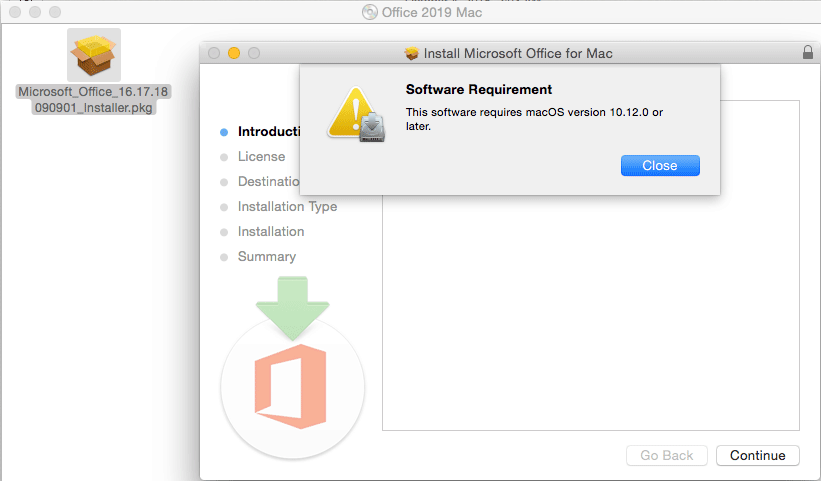The height and width of the screenshot is (481, 821).
Task: Click the lock icon in installer title bar
Action: 808,52
